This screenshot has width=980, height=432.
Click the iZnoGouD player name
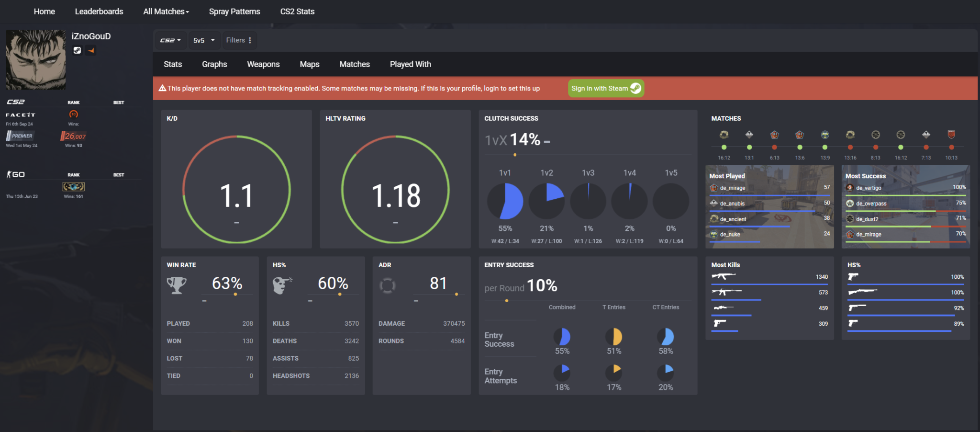click(91, 36)
